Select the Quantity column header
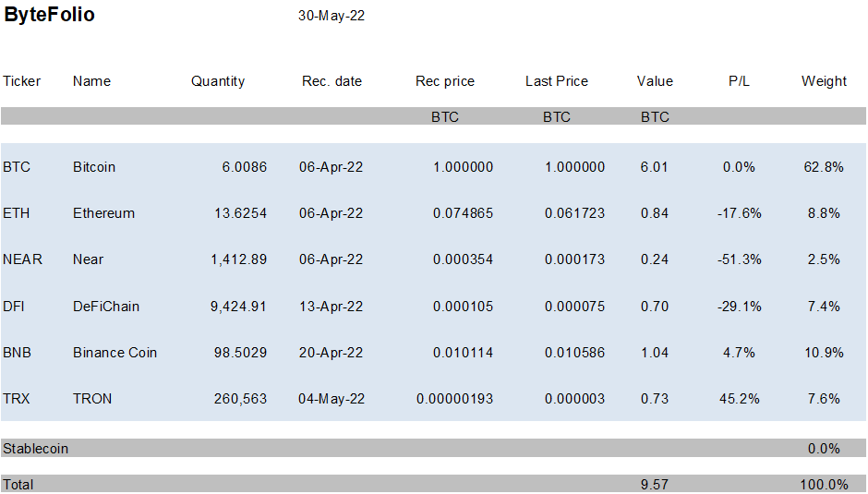The image size is (868, 494). [x=218, y=81]
